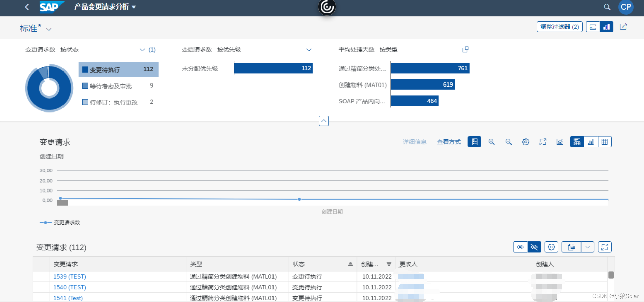
Task: Open change request 1540 (TEST)
Action: (x=70, y=287)
